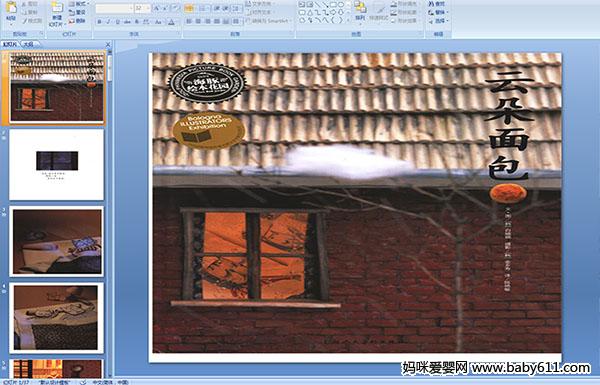Click the Replace button in editing group
This screenshot has width=600, height=385.
tap(438, 13)
